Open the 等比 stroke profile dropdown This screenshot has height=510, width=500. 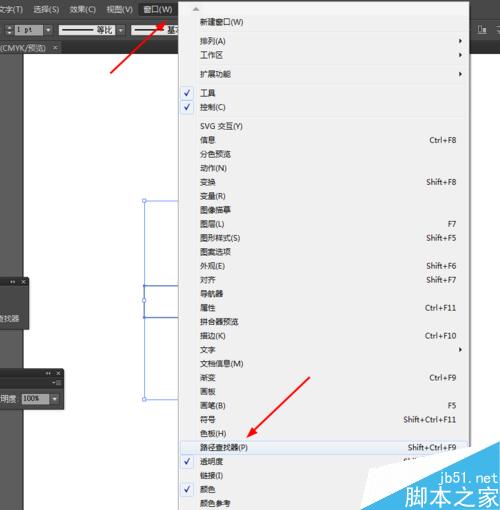[121, 30]
